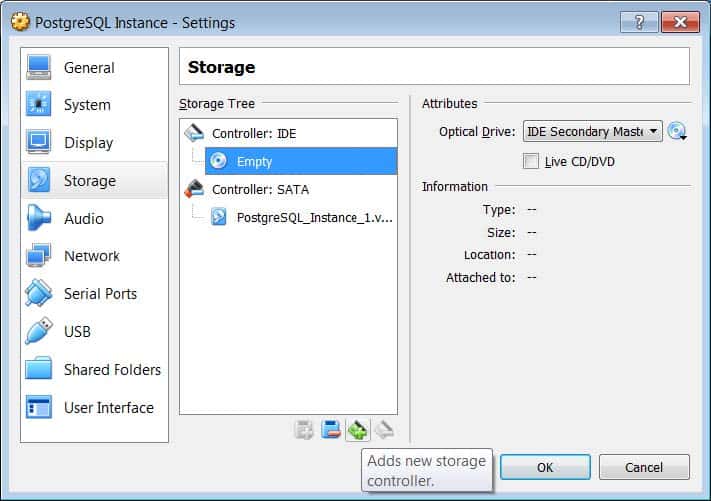This screenshot has width=711, height=501.
Task: Click the Shared Folders folder icon
Action: pos(39,369)
